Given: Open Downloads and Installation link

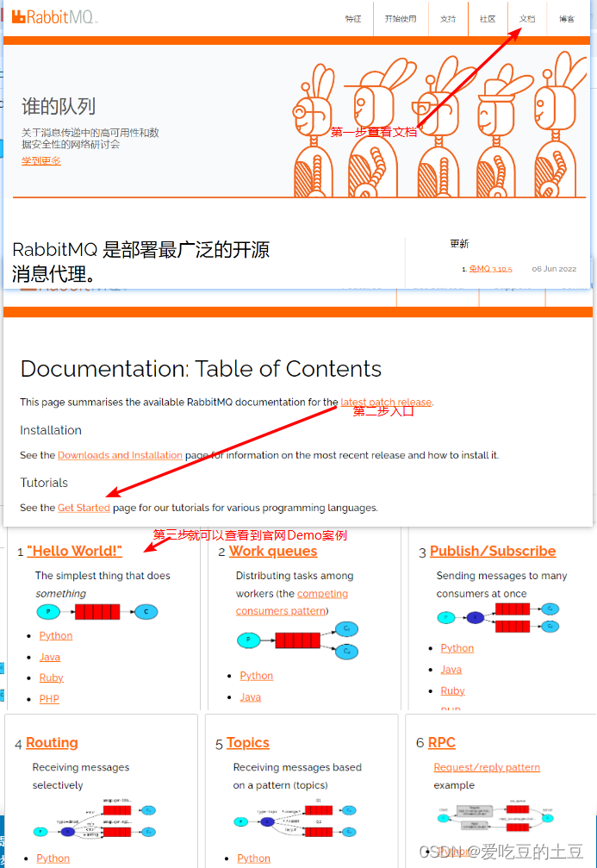Looking at the screenshot, I should pos(120,455).
